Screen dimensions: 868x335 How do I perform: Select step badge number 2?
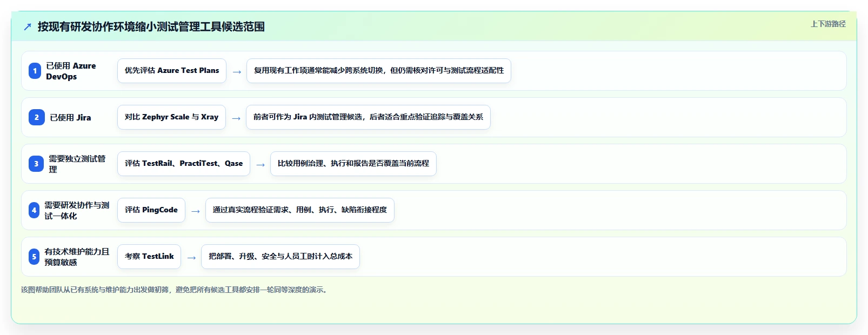[x=36, y=117]
